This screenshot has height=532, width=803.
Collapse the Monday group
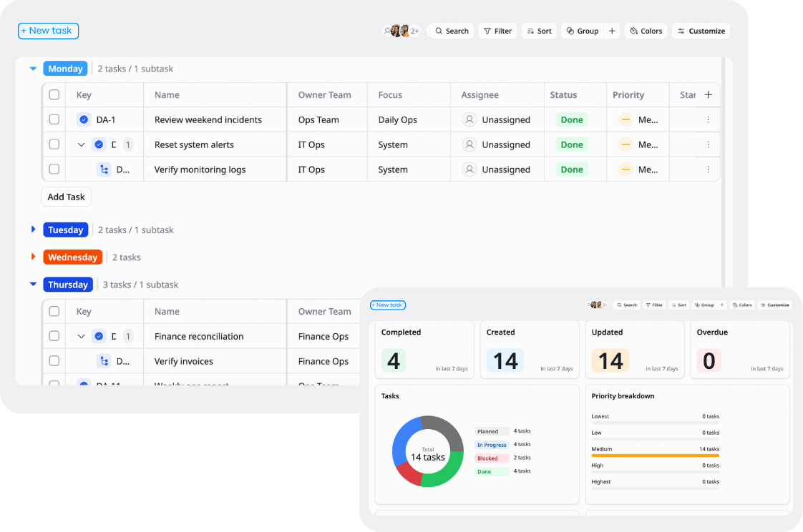34,69
